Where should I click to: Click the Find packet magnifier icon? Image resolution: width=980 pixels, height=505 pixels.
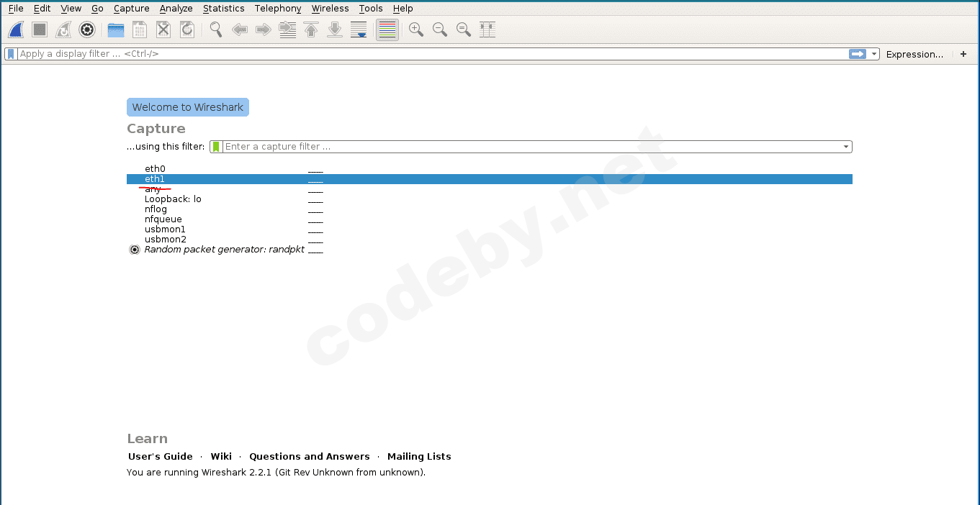pyautogui.click(x=216, y=29)
